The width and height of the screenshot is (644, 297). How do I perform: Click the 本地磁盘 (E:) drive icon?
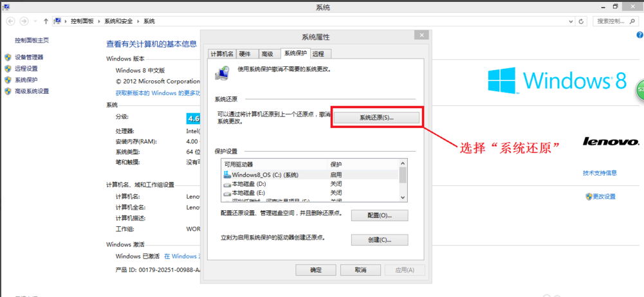pos(227,192)
